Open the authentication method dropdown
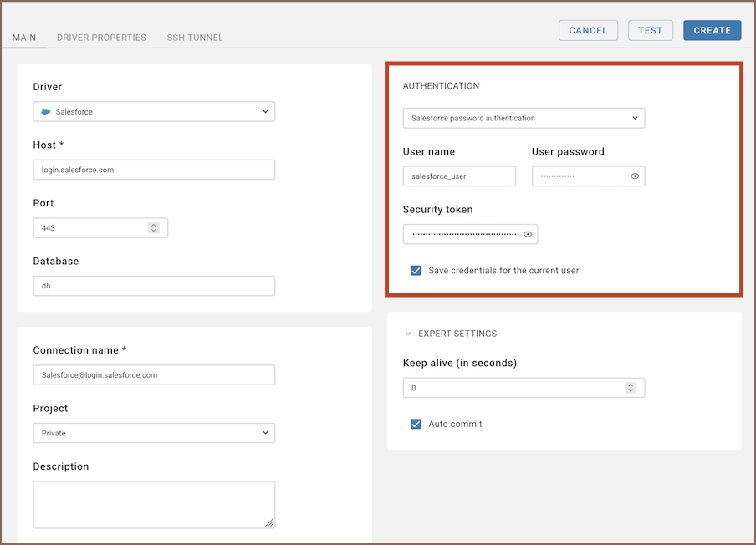756x545 pixels. coord(524,119)
